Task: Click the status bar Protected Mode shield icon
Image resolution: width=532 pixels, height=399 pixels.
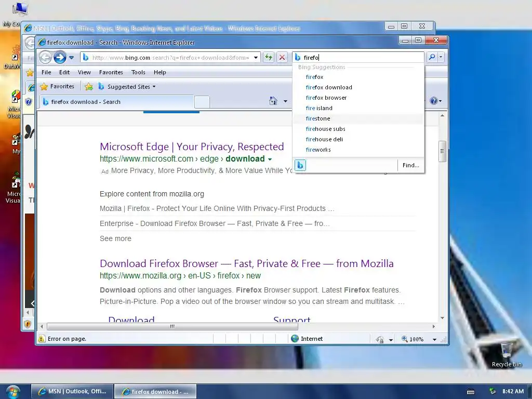Action: click(380, 339)
